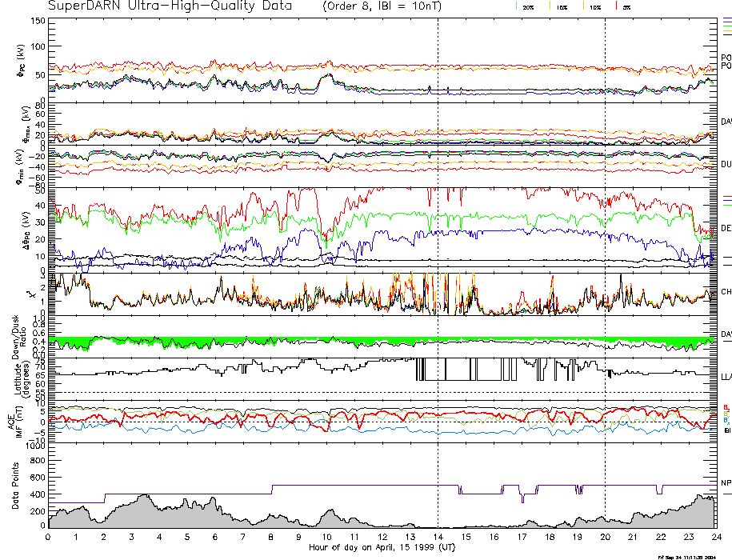Click the DE label beside delta-phi panel
This screenshot has height=560, width=732.
click(x=726, y=229)
